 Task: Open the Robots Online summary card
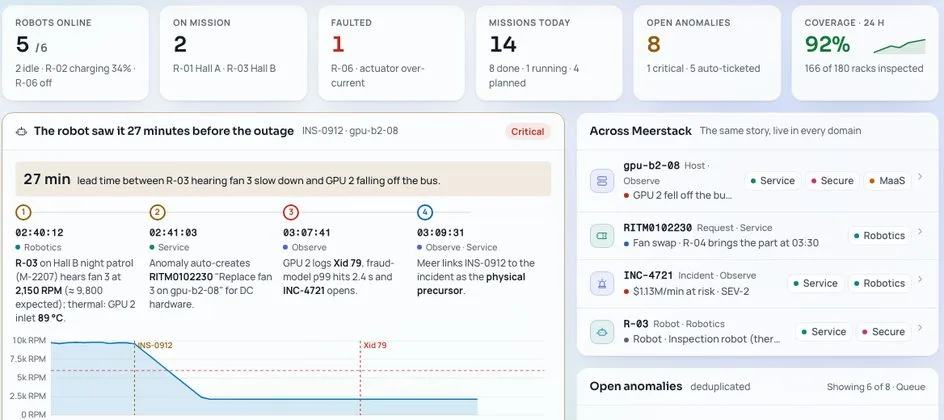75,53
